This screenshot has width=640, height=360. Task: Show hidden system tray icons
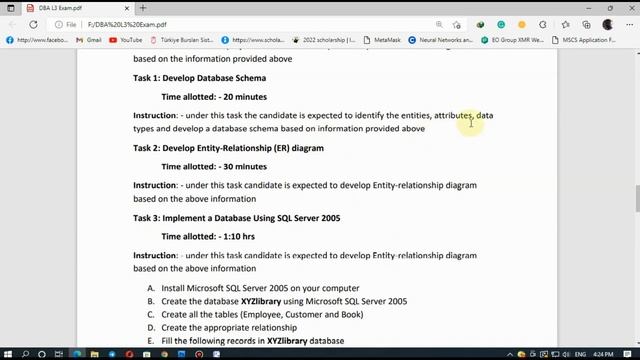tap(510, 354)
